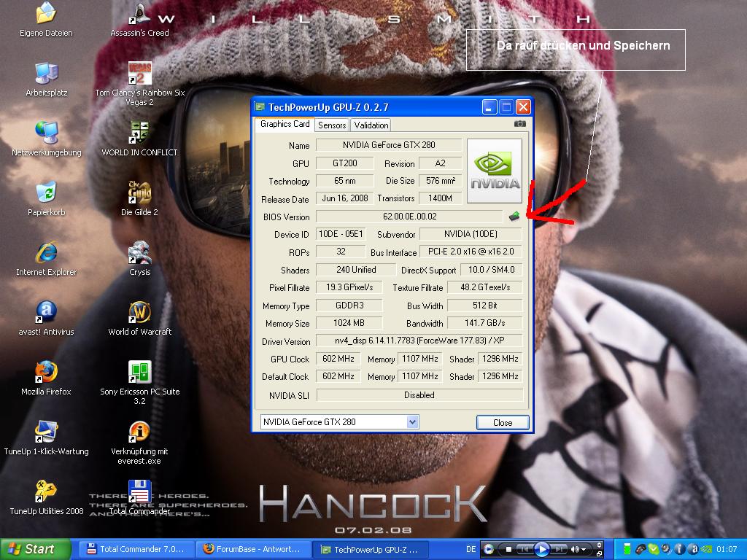The width and height of the screenshot is (747, 560).
Task: Switch to the Graphics Card tab
Action: [x=285, y=124]
